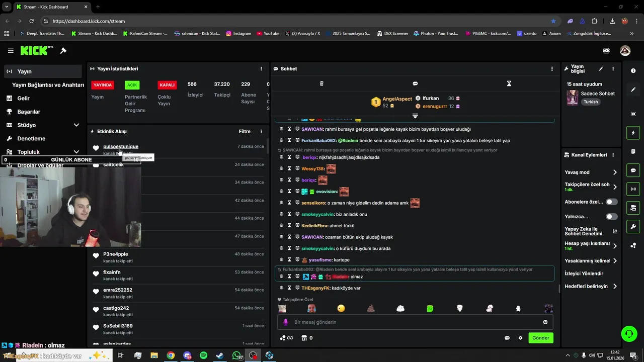Click pulsoestunique in the activity feed
This screenshot has height=362, width=644.
pyautogui.click(x=121, y=147)
